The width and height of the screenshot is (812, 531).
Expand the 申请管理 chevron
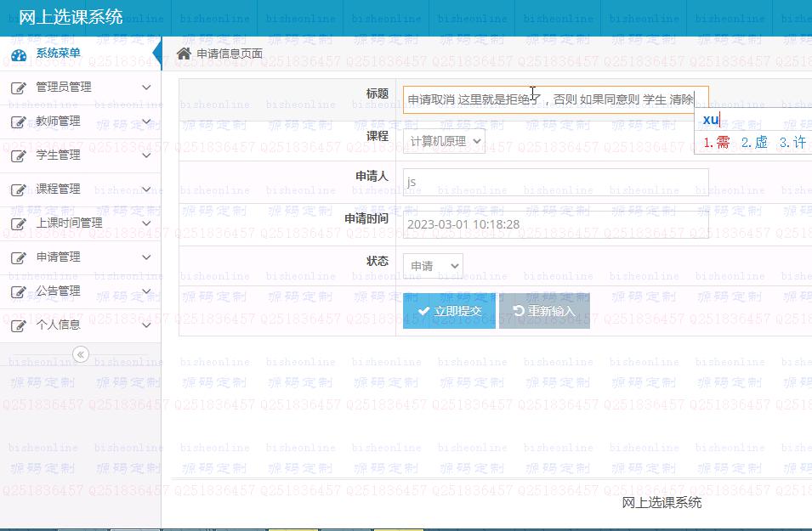tap(146, 257)
